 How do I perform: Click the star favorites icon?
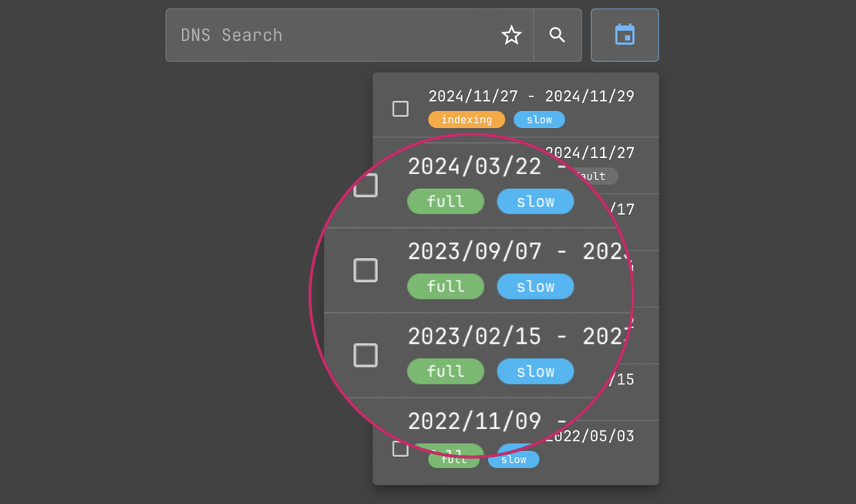coord(511,35)
